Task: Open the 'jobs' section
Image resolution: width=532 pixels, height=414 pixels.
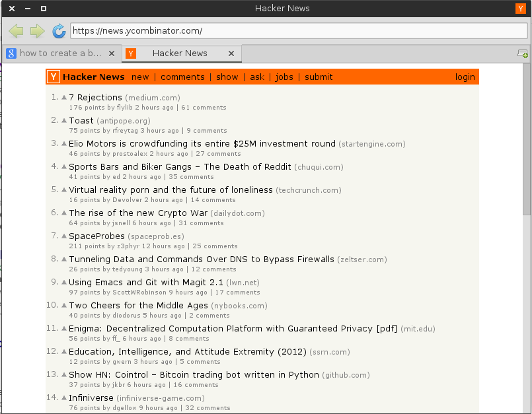Action: click(x=284, y=77)
